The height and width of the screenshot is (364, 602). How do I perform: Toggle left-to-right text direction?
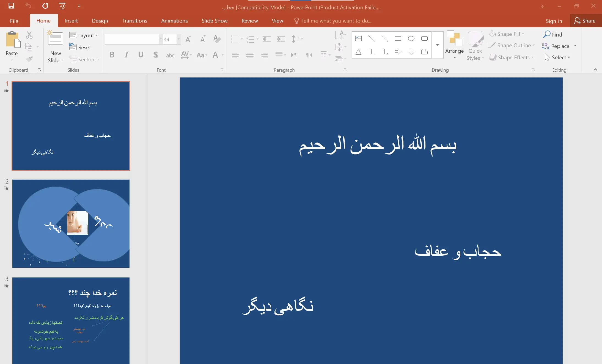coord(294,55)
